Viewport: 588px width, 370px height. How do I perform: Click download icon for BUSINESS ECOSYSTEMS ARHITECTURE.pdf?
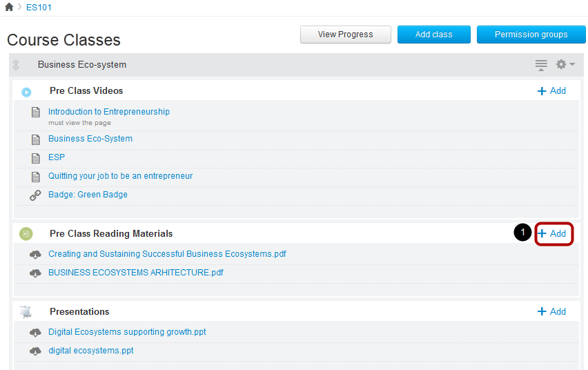pyautogui.click(x=36, y=273)
